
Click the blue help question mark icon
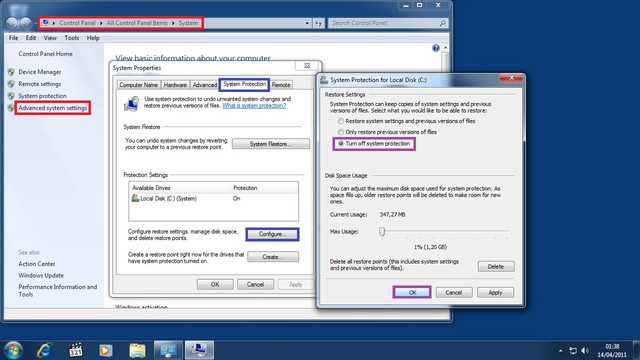[436, 48]
